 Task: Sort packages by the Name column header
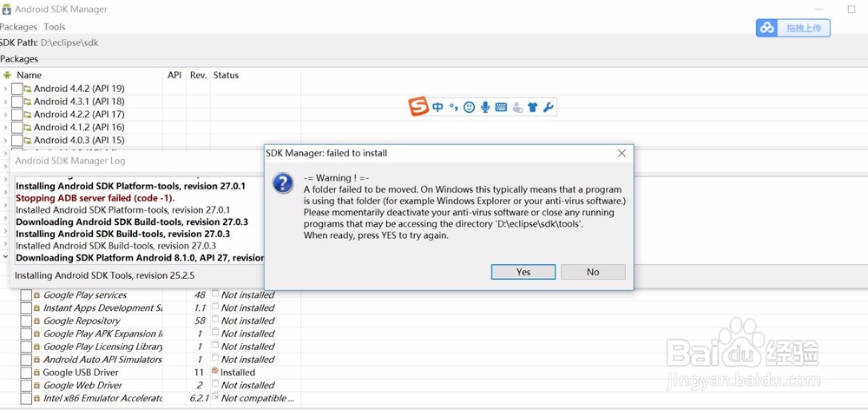click(x=29, y=75)
